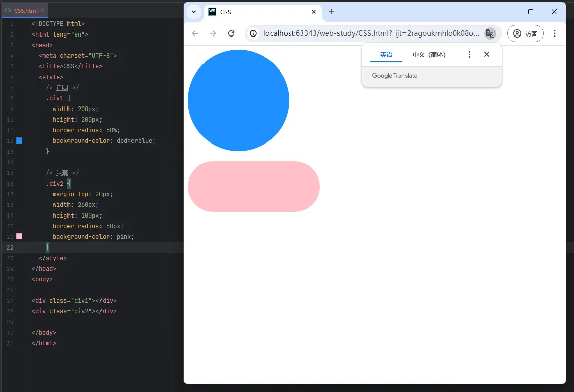Open the Chrome three-dot menu
The image size is (574, 392).
(554, 33)
